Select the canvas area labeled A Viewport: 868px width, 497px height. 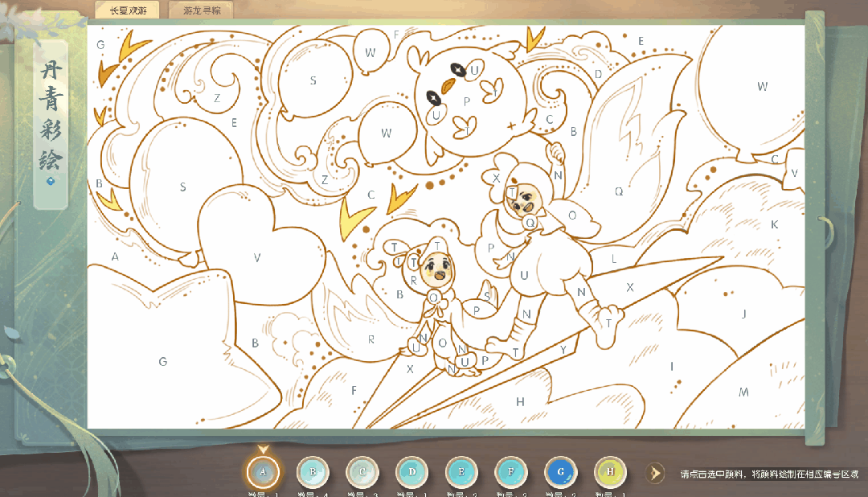tap(115, 257)
